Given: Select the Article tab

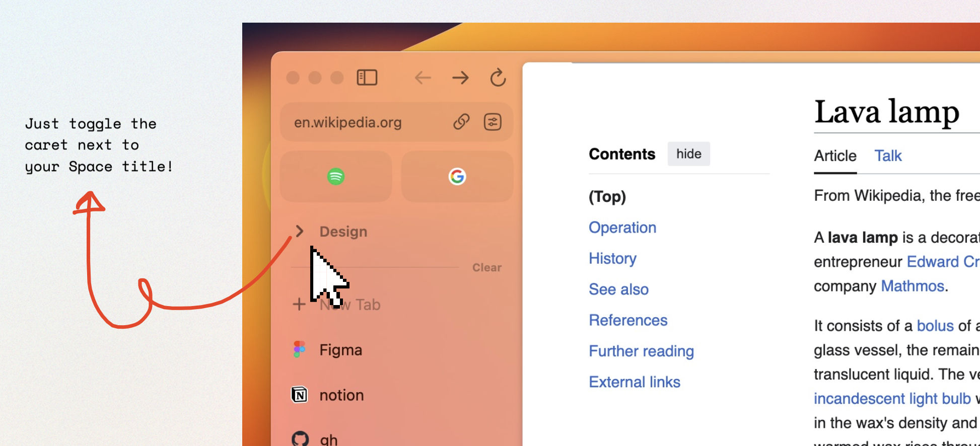Looking at the screenshot, I should coord(835,156).
